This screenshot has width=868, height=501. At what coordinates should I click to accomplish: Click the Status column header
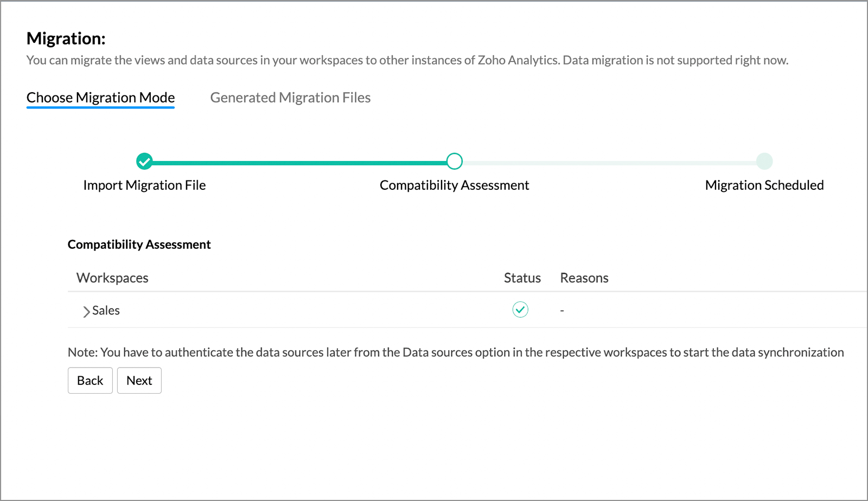pos(522,278)
